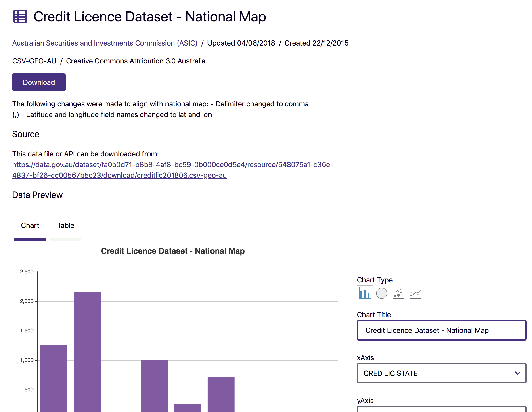The height and width of the screenshot is (412, 532).
Task: Switch to the Table tab
Action: tap(65, 225)
